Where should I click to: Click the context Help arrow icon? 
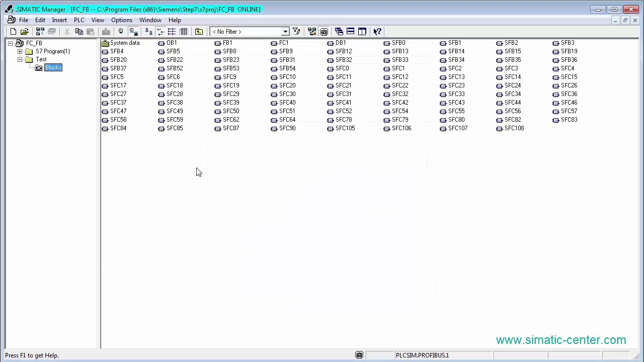(377, 32)
